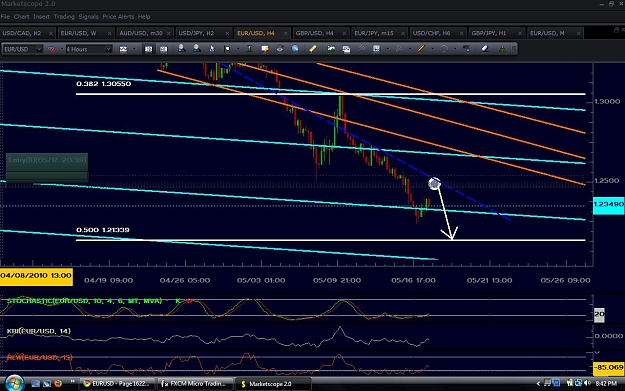Click the add label note icon

click(x=265, y=49)
